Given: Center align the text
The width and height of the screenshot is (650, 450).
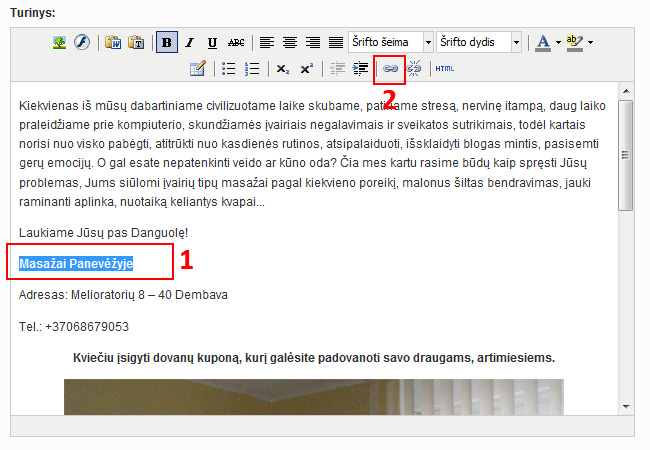Looking at the screenshot, I should click(290, 42).
